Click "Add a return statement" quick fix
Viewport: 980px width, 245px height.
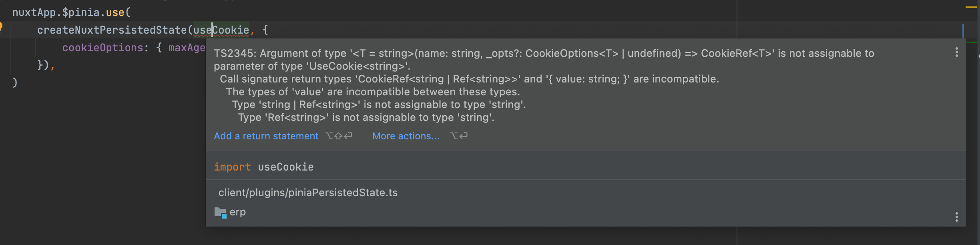[x=265, y=136]
